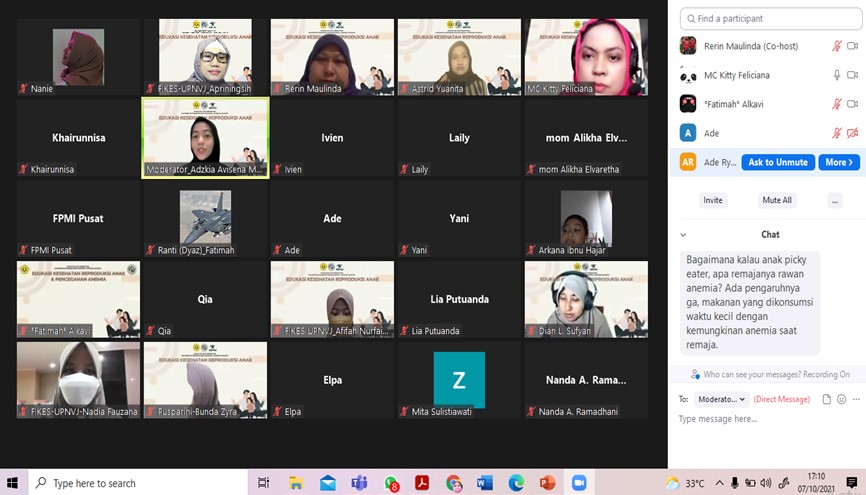Click MC Kitty Feliciana's microphone icon
Screen dimensions: 866x495
tap(837, 75)
